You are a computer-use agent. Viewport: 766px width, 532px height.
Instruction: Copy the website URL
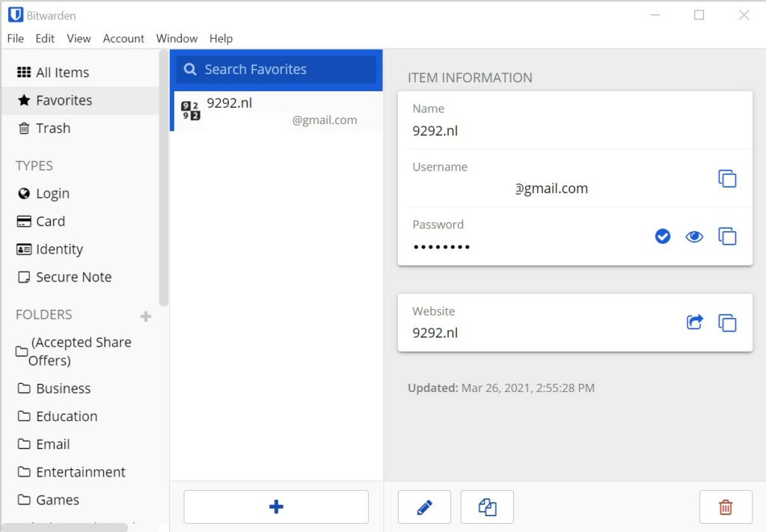click(x=727, y=323)
